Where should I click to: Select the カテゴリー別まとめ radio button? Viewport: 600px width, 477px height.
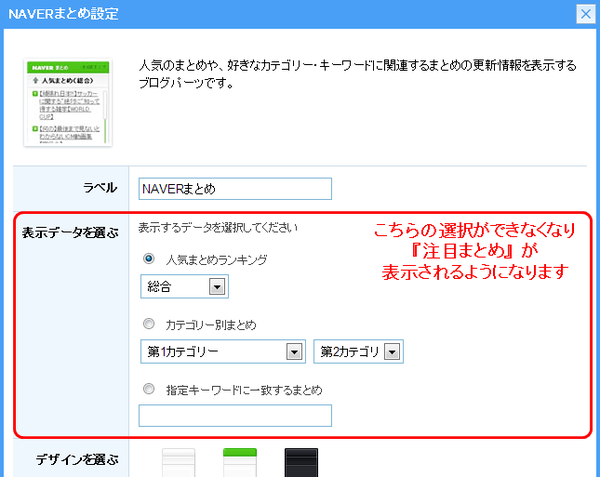click(149, 324)
